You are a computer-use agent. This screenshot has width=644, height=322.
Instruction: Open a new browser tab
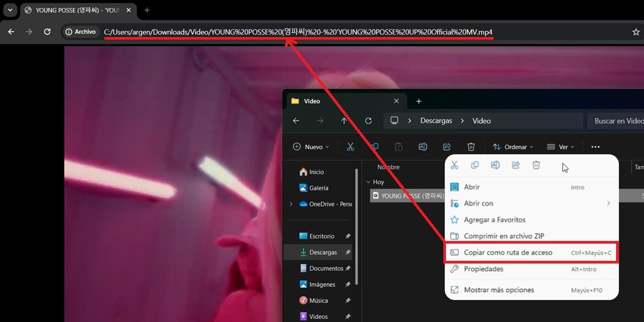click(x=147, y=10)
